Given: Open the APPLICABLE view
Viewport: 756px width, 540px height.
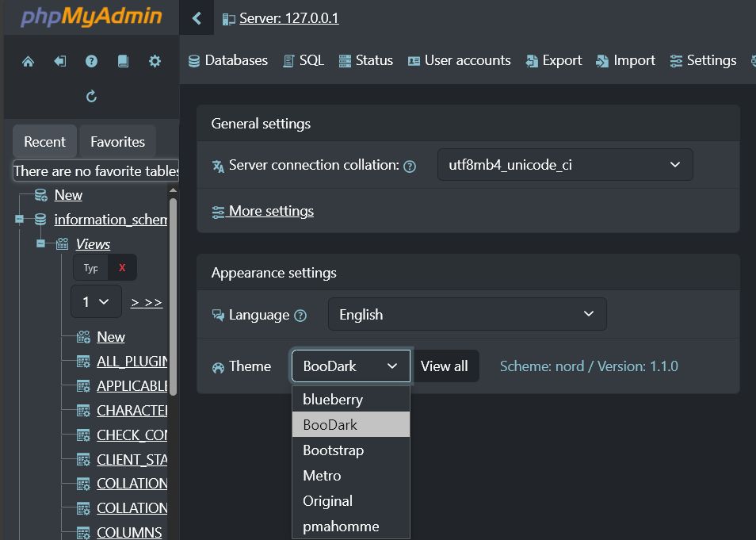Looking at the screenshot, I should click(x=132, y=386).
